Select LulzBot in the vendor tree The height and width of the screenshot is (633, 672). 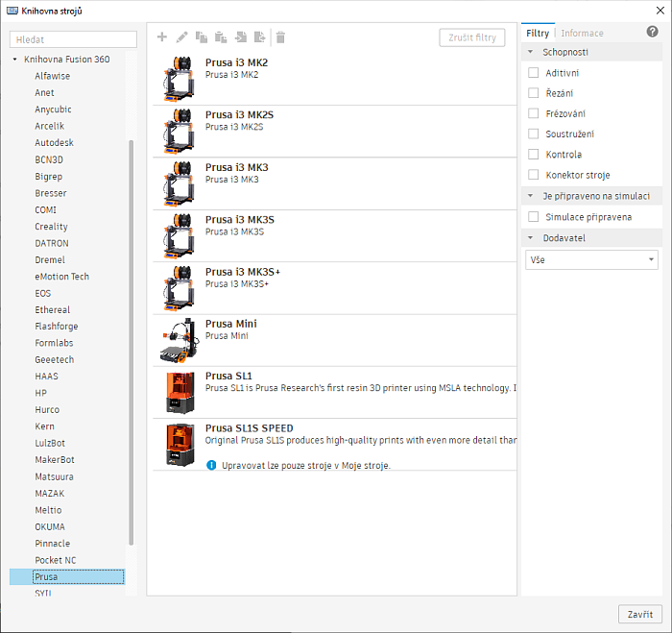coord(50,443)
